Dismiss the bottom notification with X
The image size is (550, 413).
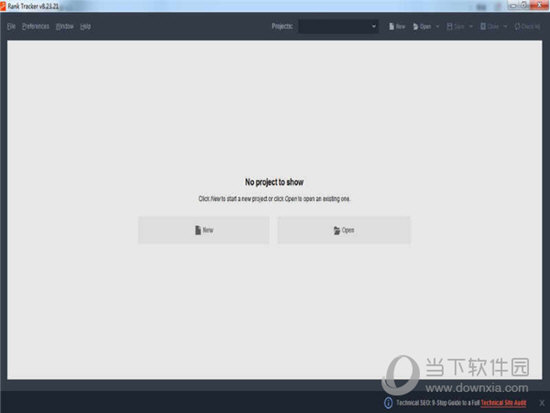[542, 403]
